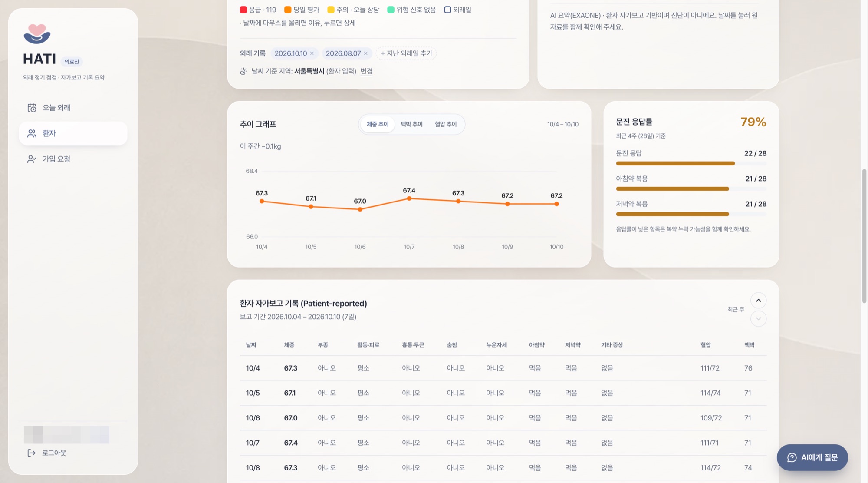Open 오늘 외래 in the sidebar
The width and height of the screenshot is (868, 483).
73,108
